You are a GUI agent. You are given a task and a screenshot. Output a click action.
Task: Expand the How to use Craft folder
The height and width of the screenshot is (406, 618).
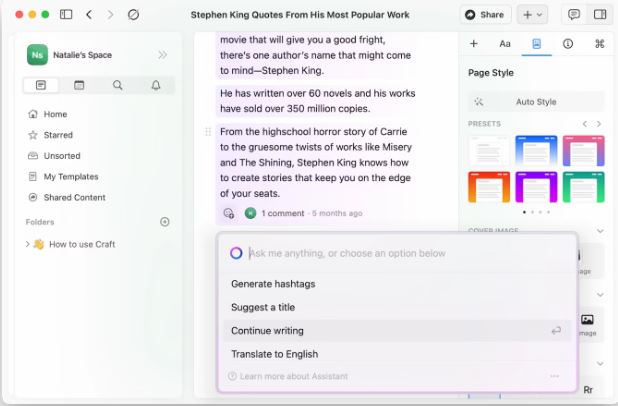27,244
